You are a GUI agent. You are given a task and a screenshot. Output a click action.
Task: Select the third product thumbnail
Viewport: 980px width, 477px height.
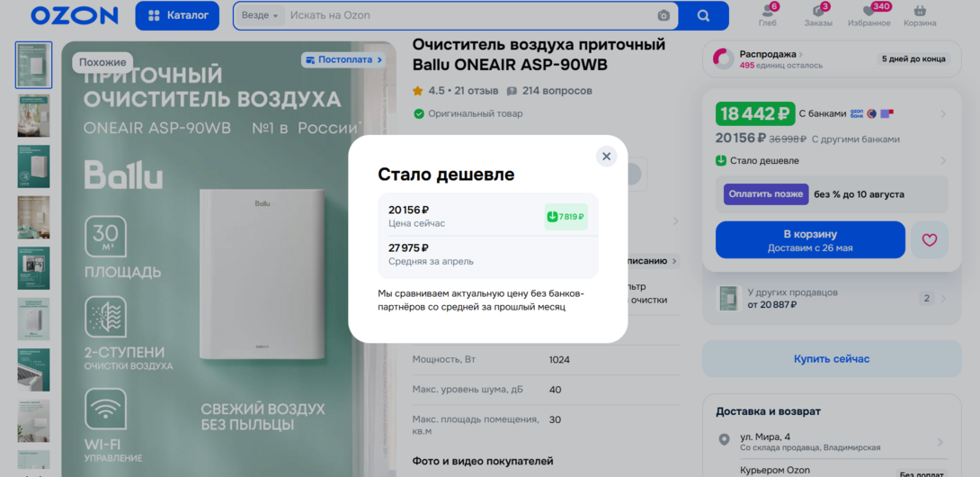click(x=34, y=166)
